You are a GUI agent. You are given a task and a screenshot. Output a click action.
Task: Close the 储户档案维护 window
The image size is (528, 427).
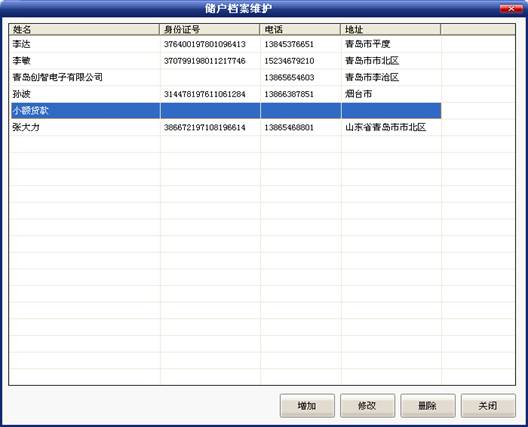511,9
